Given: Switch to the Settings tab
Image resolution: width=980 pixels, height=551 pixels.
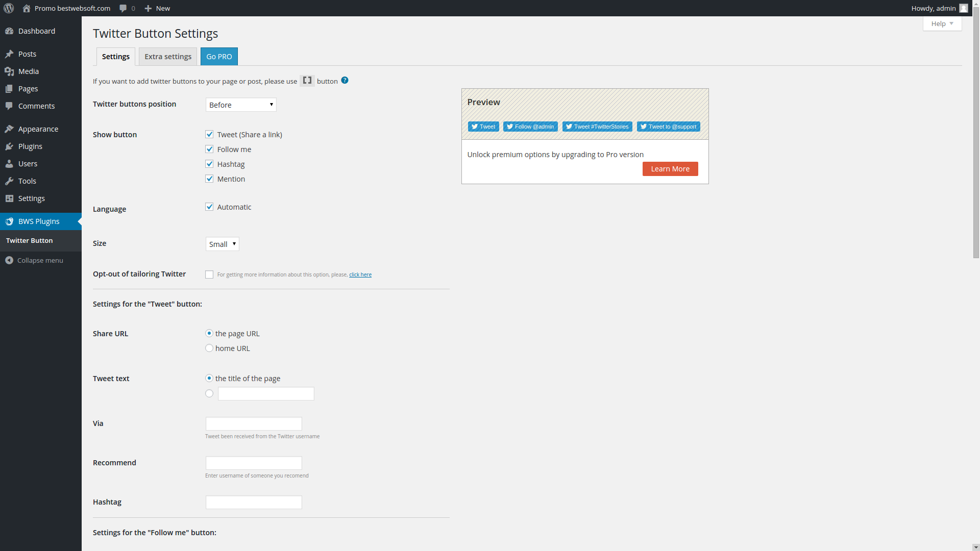Looking at the screenshot, I should click(116, 57).
